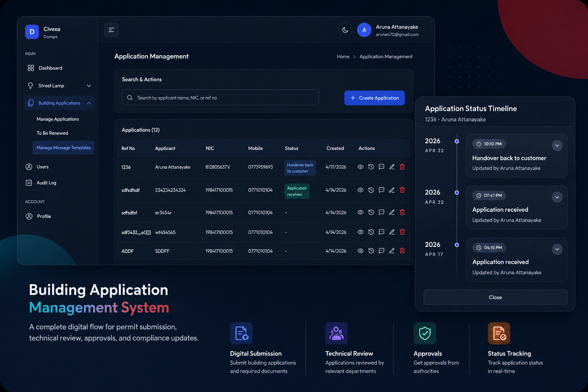This screenshot has width=588, height=392.
Task: Expand the 10:10 PM timeline entry
Action: 557,145
